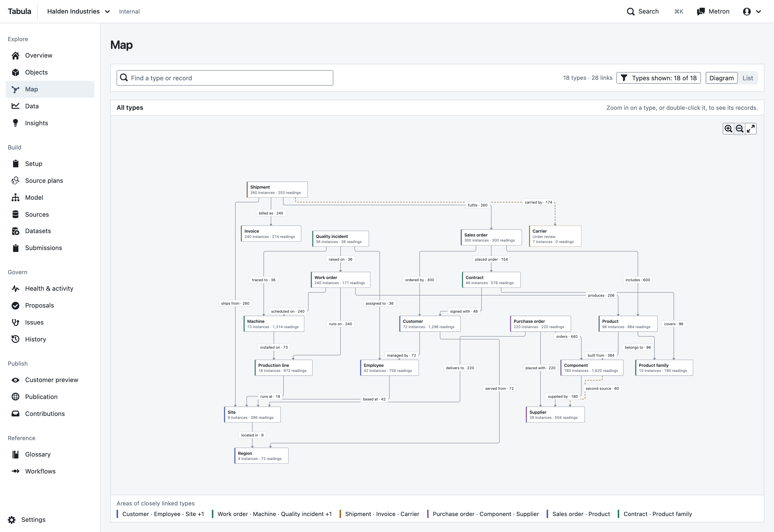Click the Glossary book icon

click(15, 454)
